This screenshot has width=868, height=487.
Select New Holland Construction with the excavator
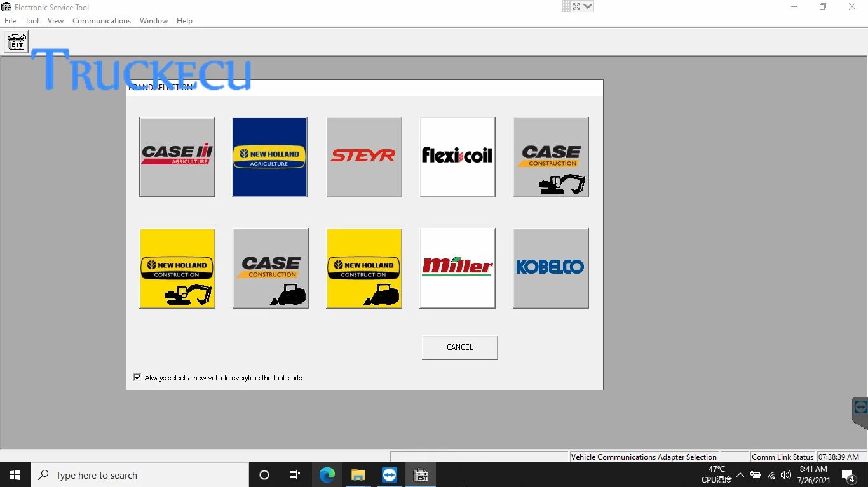click(x=177, y=268)
